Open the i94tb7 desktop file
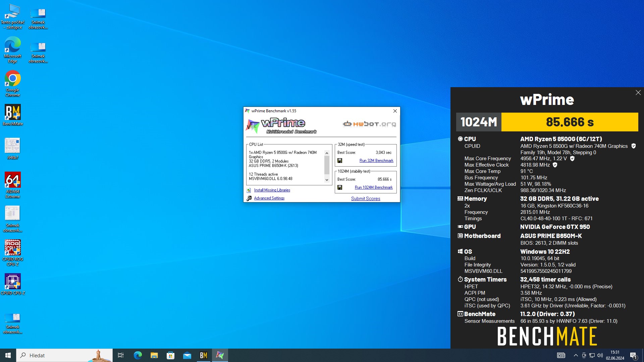 13,148
